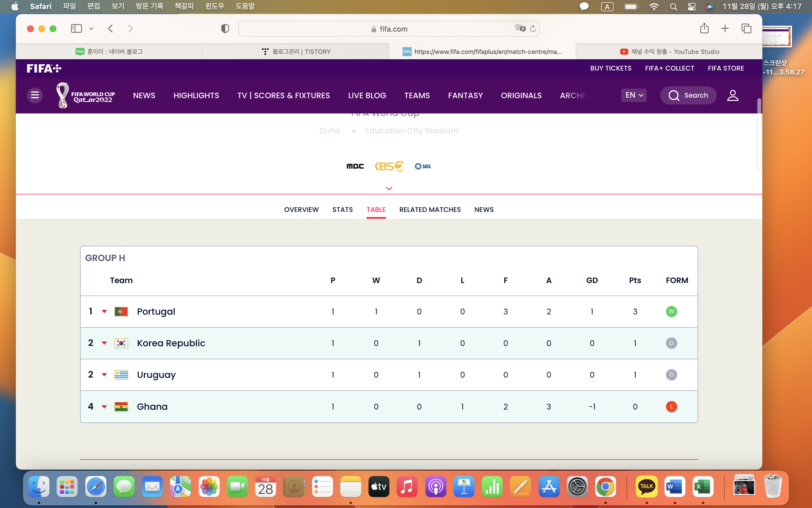The height and width of the screenshot is (508, 812).
Task: Click the red arrow beside Ghana's rank
Action: 104,406
